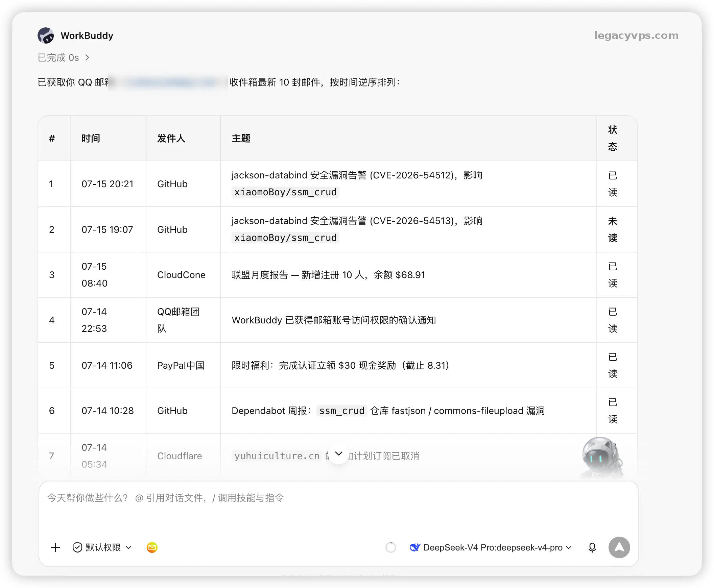Click xiaomoBoy/ssm_crud code in row 2

click(x=285, y=238)
